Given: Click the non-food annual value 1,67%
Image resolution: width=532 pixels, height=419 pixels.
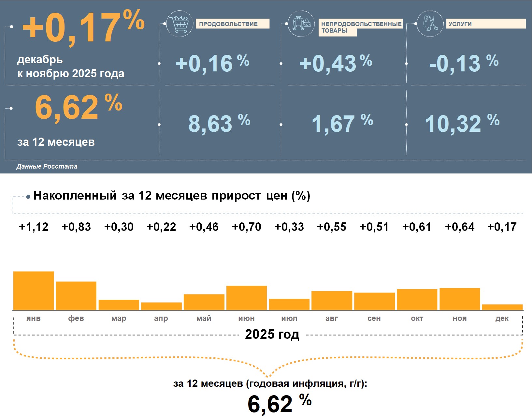Looking at the screenshot, I should (x=342, y=124).
